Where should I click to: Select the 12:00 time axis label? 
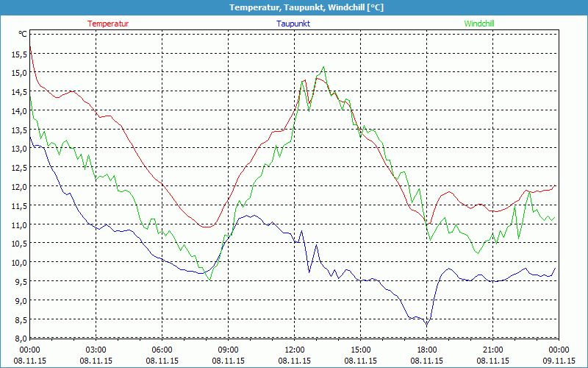point(295,350)
